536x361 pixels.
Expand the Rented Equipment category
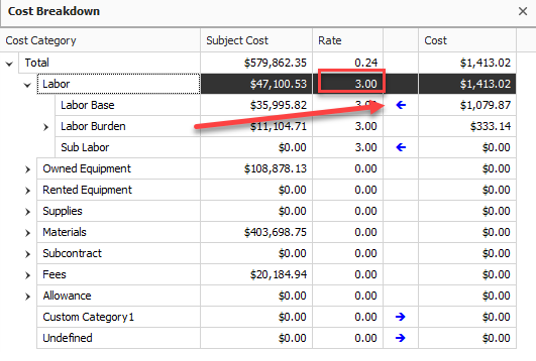[27, 190]
